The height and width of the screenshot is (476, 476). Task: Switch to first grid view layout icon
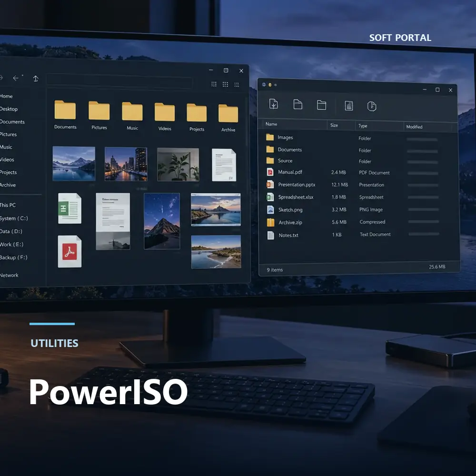[x=214, y=84]
